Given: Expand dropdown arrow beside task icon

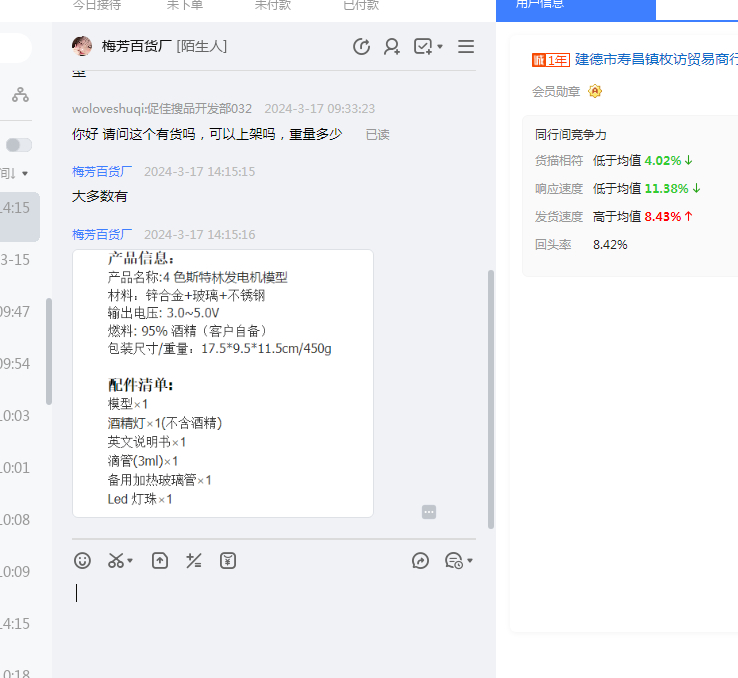Looking at the screenshot, I should (x=440, y=47).
